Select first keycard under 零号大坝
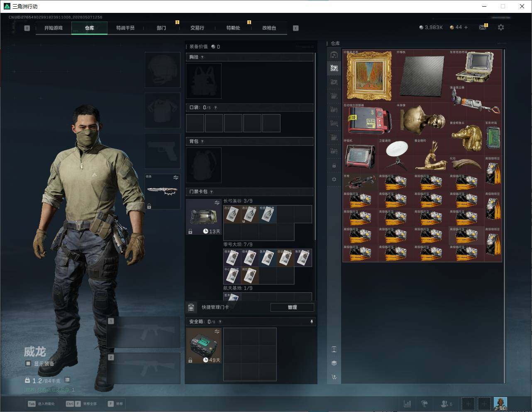 pos(232,258)
